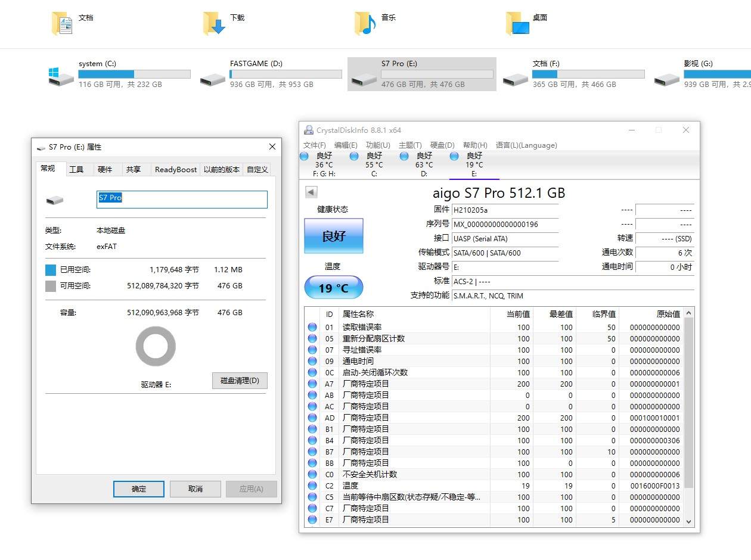Select the 影视 (G:) drive icon
Image resolution: width=751 pixels, height=560 pixels.
point(667,79)
